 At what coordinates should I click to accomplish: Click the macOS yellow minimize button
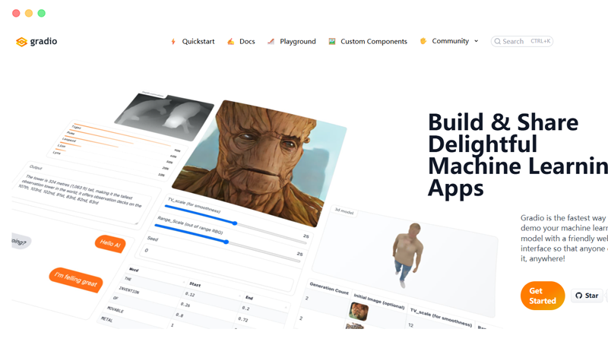click(29, 13)
